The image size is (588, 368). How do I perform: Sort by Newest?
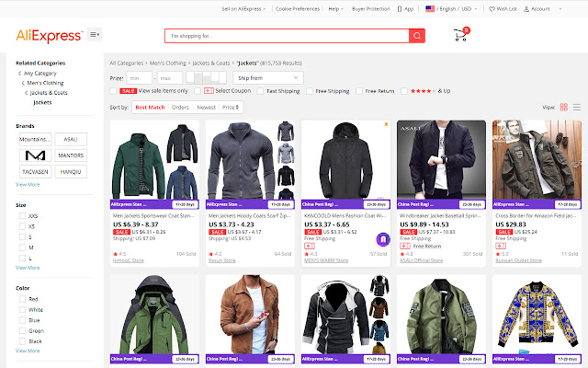pos(206,108)
